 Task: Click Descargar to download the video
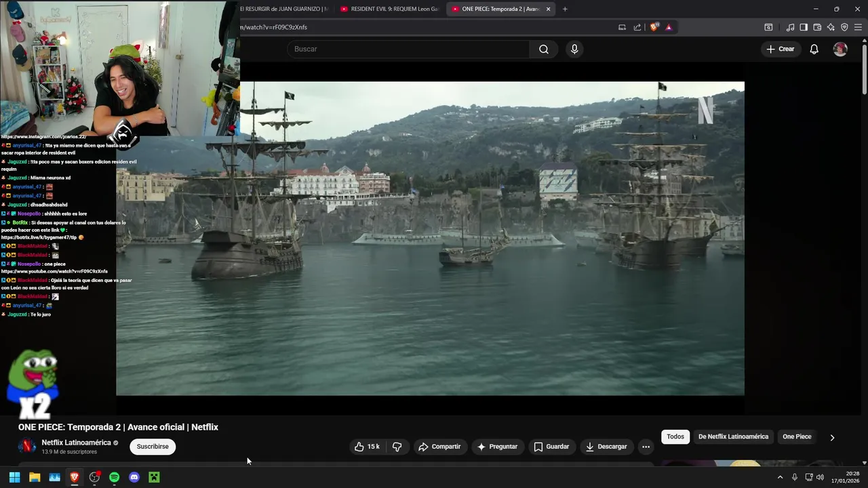coord(606,447)
